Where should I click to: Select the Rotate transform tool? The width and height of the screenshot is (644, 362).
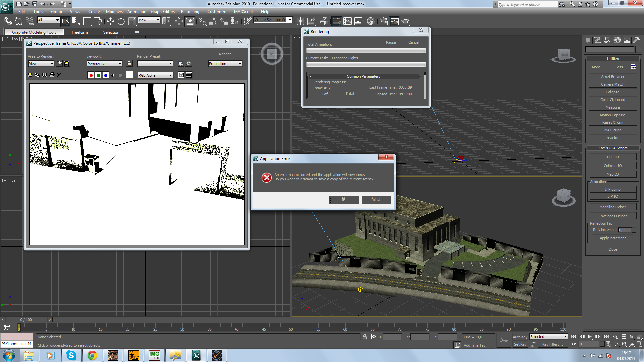[x=121, y=21]
